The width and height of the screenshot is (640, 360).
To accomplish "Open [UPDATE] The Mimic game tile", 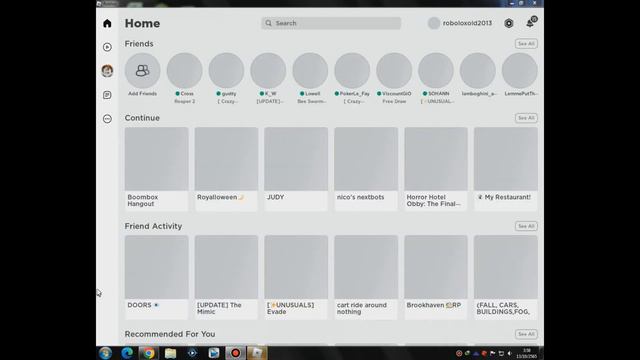I will (227, 277).
